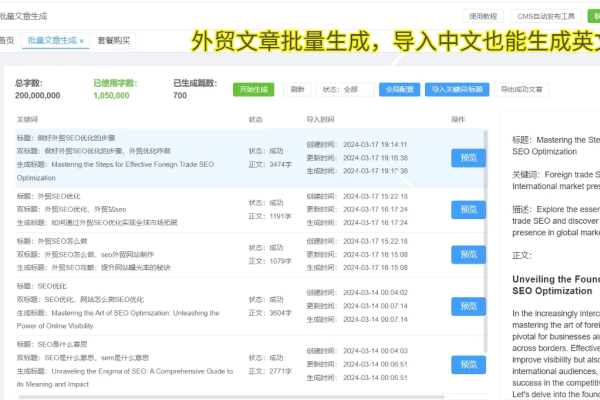This screenshot has height=400, width=600.
Task: Select the text 正文: 3474字
Action: pyautogui.click(x=270, y=164)
